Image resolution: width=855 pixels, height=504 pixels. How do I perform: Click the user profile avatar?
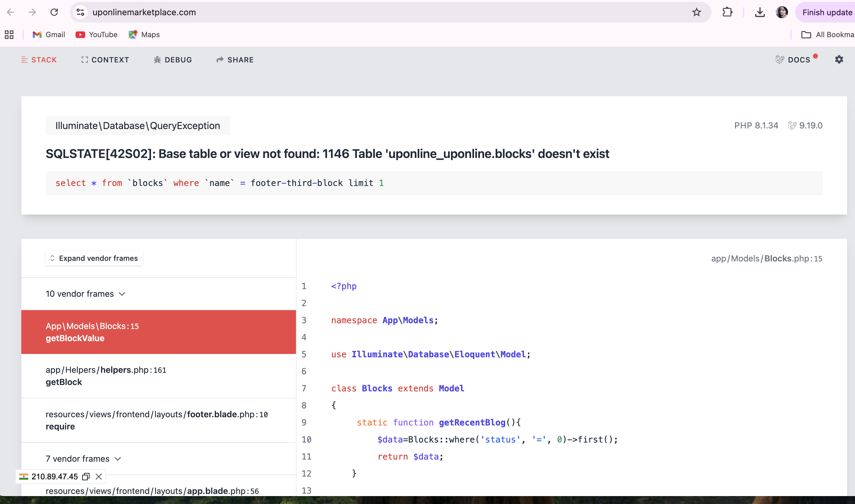tap(782, 12)
